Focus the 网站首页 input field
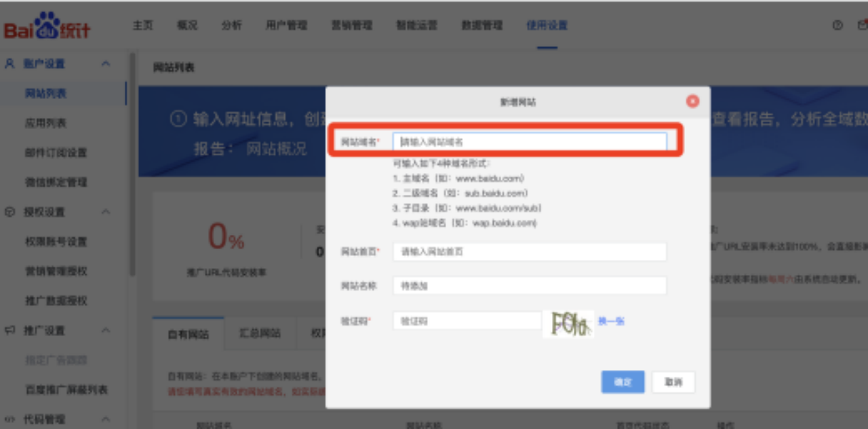Viewport: 868px width, 429px height. (530, 251)
